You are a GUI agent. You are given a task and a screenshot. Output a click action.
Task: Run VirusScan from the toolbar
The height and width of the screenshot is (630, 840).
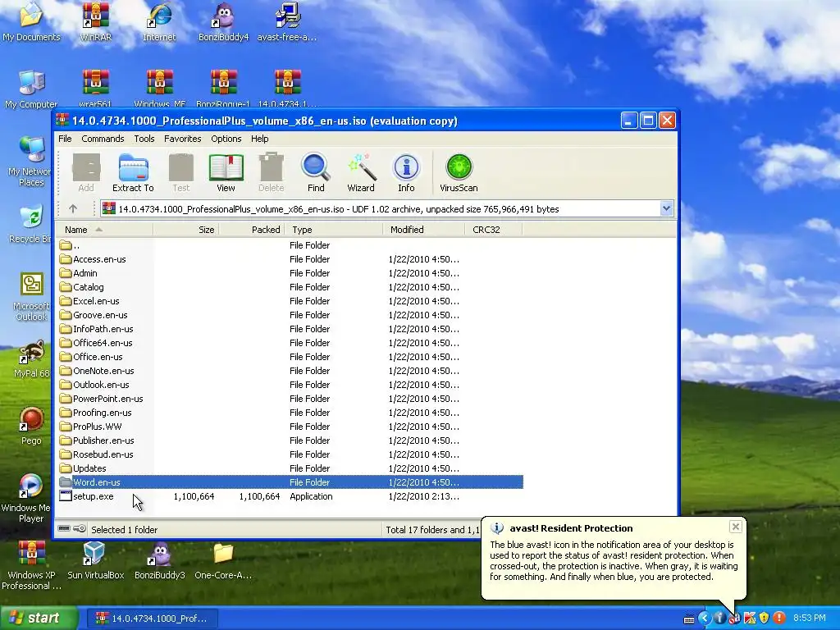[459, 172]
